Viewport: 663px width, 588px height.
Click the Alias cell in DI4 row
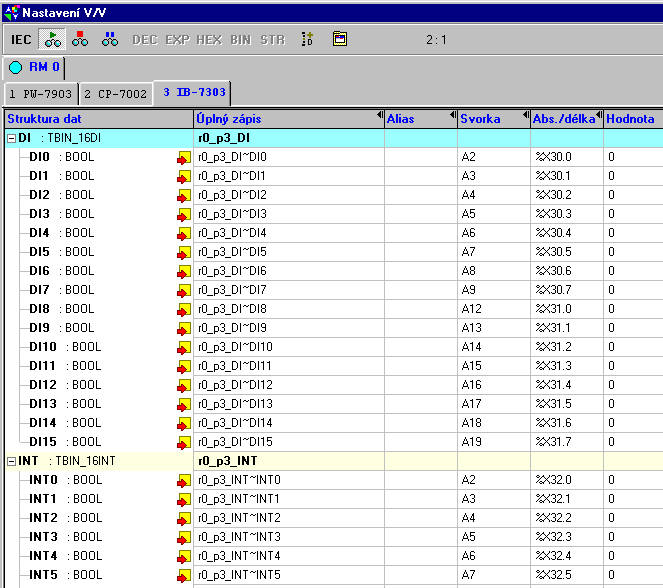(421, 233)
